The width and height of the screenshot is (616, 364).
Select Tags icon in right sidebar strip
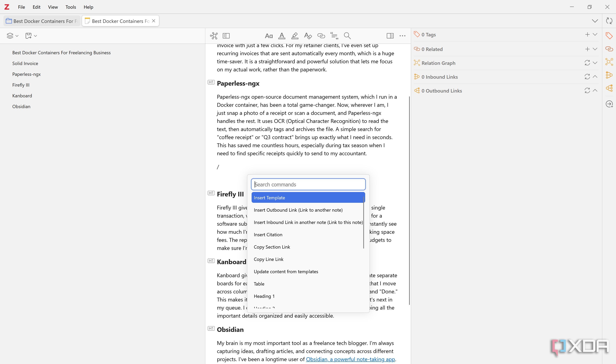click(609, 36)
